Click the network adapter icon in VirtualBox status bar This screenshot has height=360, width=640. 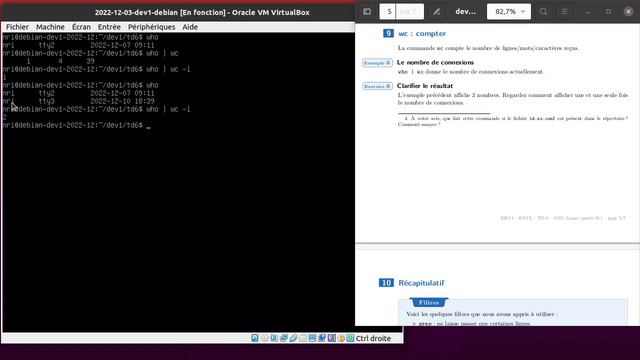pyautogui.click(x=284, y=338)
